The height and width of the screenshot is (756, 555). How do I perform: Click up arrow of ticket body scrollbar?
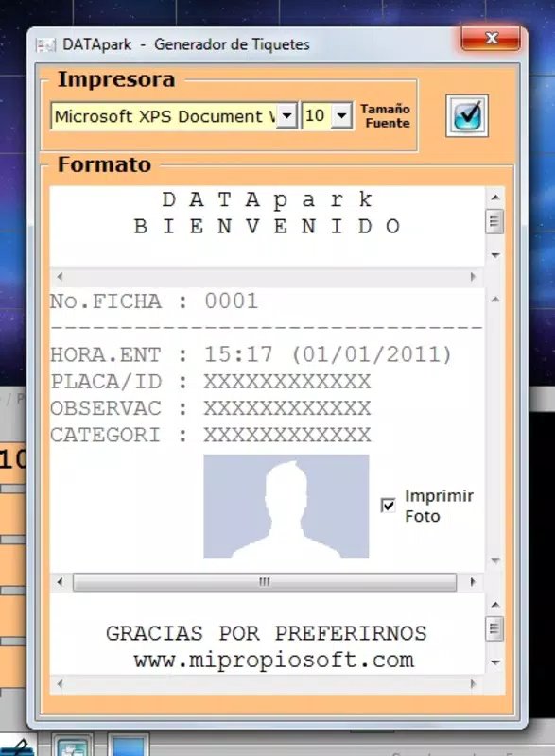coord(494,300)
